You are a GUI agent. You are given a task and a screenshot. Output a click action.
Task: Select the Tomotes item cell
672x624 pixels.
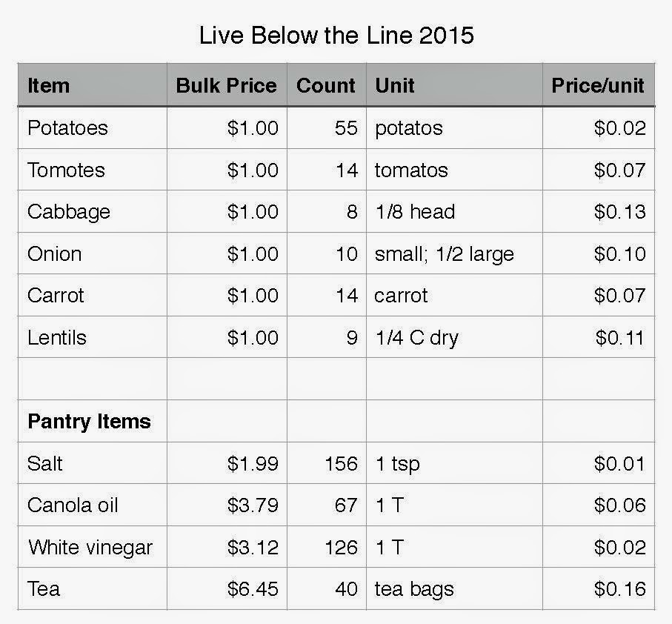(92, 170)
